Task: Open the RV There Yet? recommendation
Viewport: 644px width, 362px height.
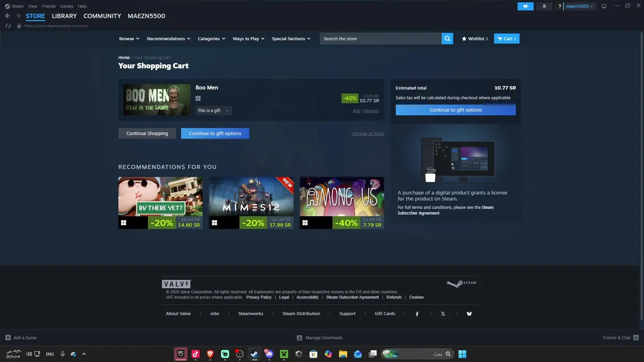Action: click(160, 203)
